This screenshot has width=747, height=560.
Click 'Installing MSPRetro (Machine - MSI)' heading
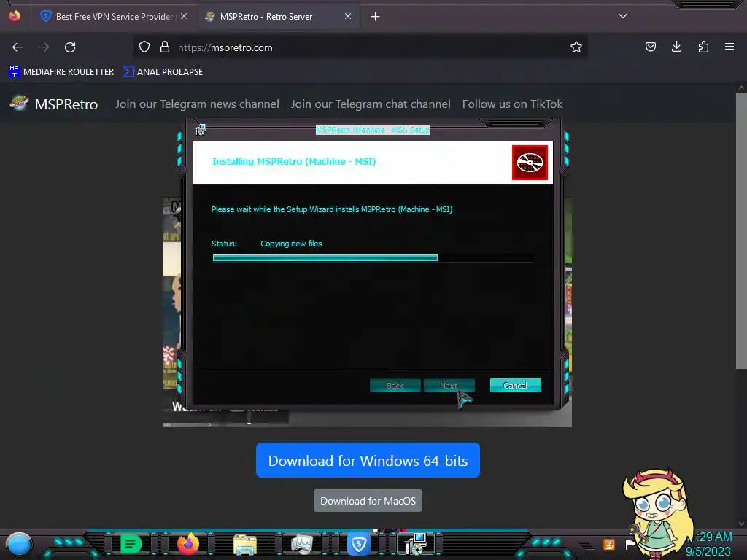294,161
